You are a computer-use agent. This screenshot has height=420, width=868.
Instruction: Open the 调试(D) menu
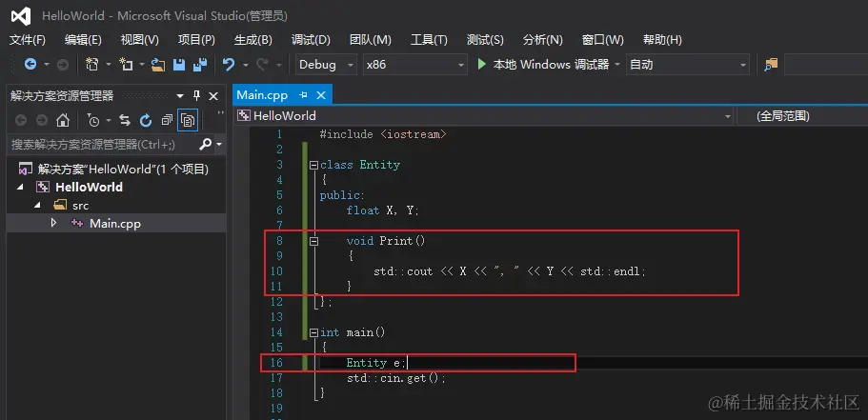311,40
